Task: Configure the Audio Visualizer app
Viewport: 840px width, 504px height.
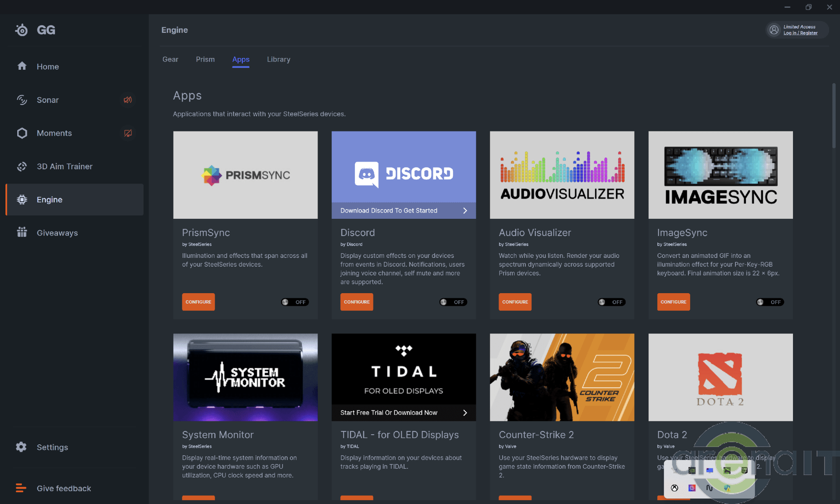Action: pos(515,302)
